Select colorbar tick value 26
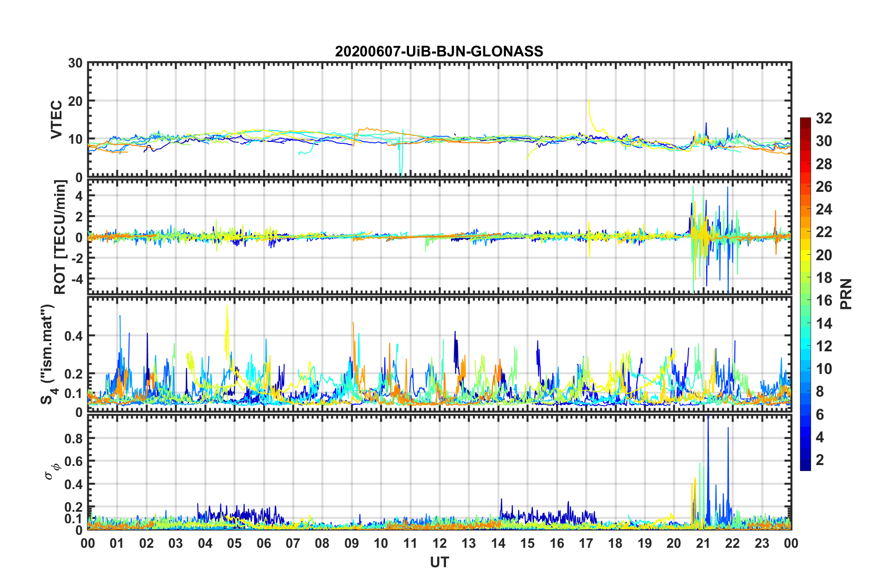879x588 pixels. click(x=824, y=187)
